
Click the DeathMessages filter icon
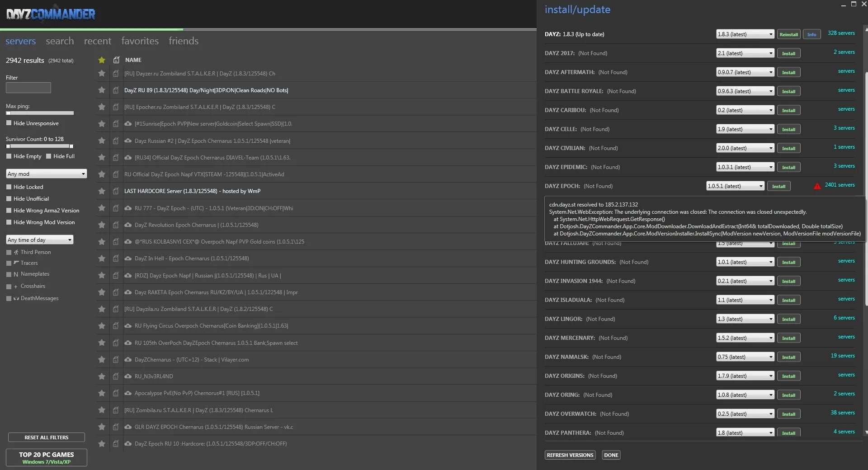16,298
